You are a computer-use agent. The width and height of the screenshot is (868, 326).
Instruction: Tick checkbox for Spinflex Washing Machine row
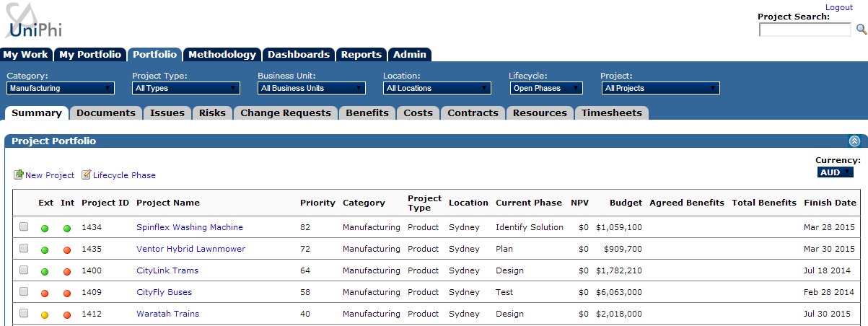click(x=24, y=227)
